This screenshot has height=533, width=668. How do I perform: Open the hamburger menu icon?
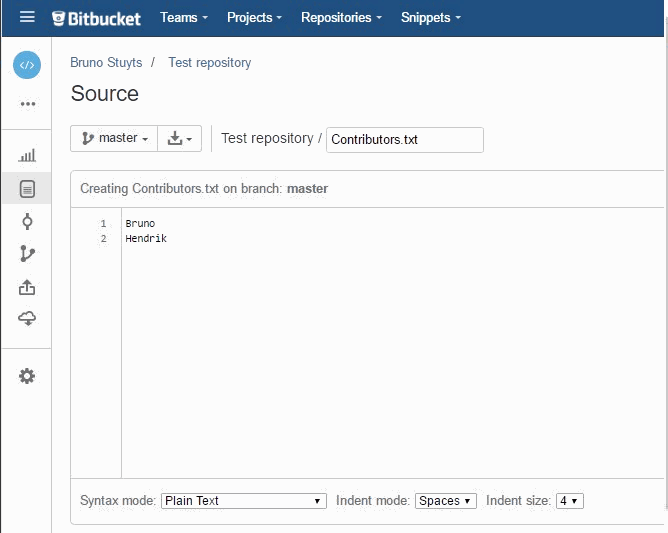point(27,18)
